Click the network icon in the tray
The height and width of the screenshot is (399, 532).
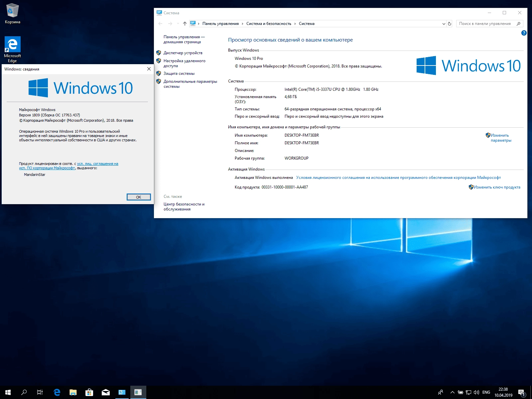(x=468, y=392)
